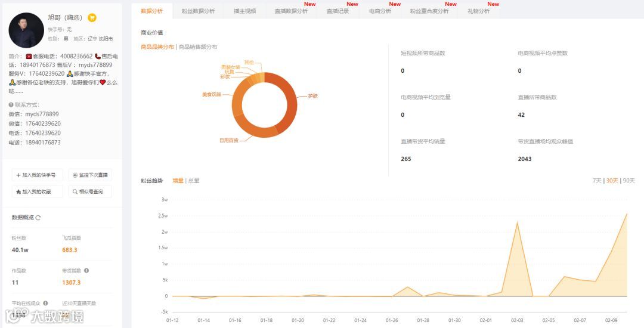Click the contact row 微信: myds778899
Screen dimensions: 644x328
point(33,114)
